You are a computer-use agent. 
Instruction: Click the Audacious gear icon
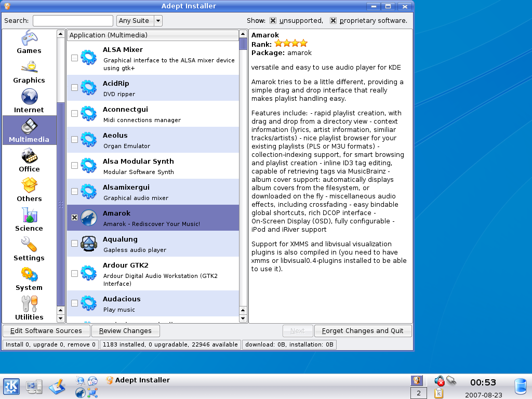pos(89,303)
